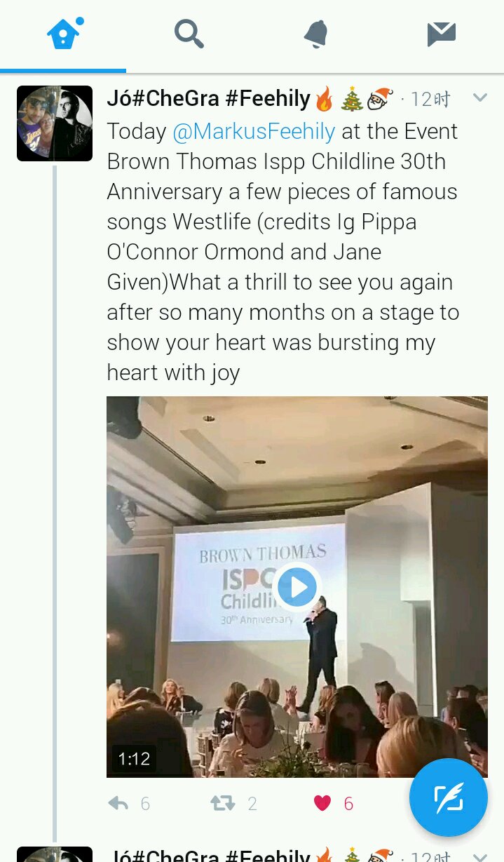Expand the tweet options chevron
Screen dimensions: 504x862
pyautogui.click(x=480, y=98)
